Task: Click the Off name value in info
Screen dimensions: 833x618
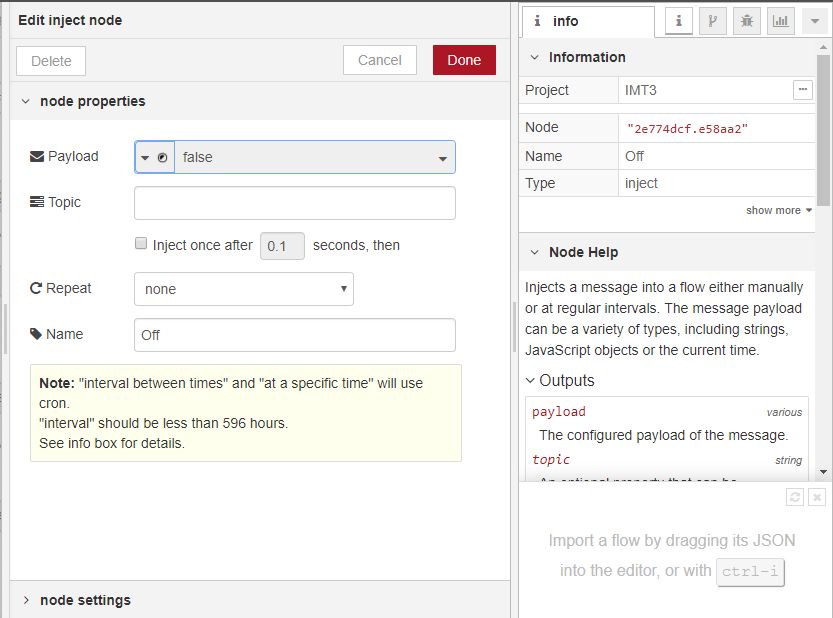Action: (634, 156)
